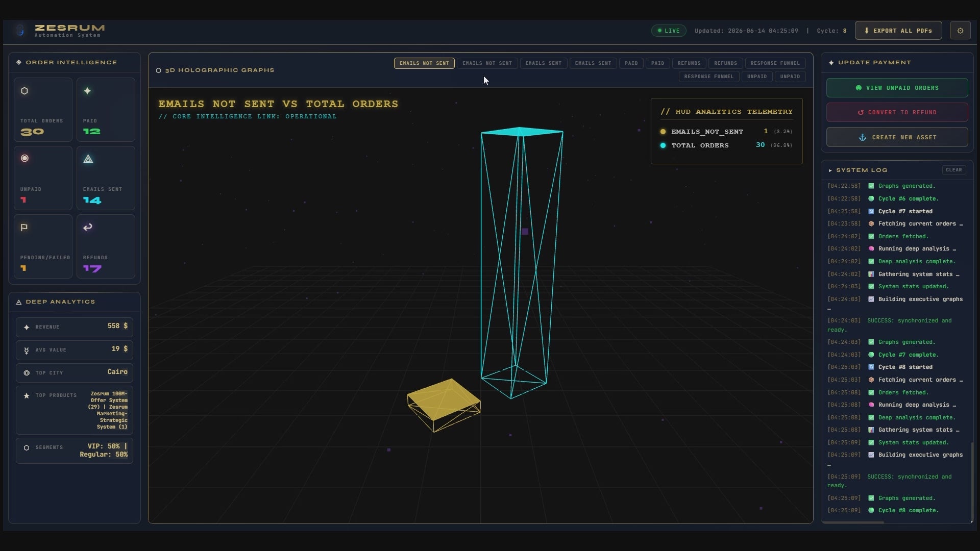The width and height of the screenshot is (980, 551).
Task: Click the icon beside 'Cycle #6 complete.'
Action: point(871,198)
